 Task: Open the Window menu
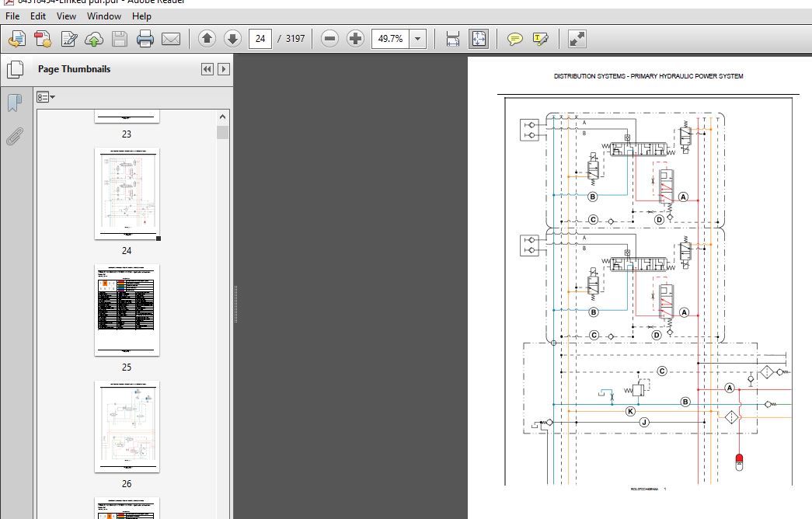pos(104,16)
